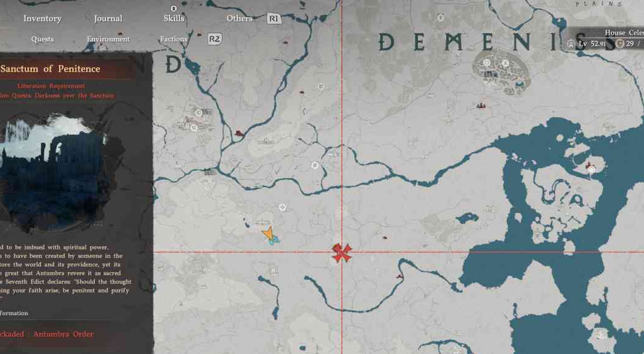Select the blue building icon in the walled city
This screenshot has height=354, width=644.
pyautogui.click(x=520, y=84)
